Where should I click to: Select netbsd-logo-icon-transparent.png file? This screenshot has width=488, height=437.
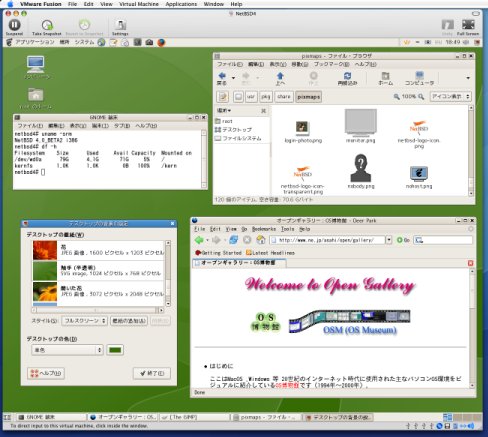click(303, 180)
